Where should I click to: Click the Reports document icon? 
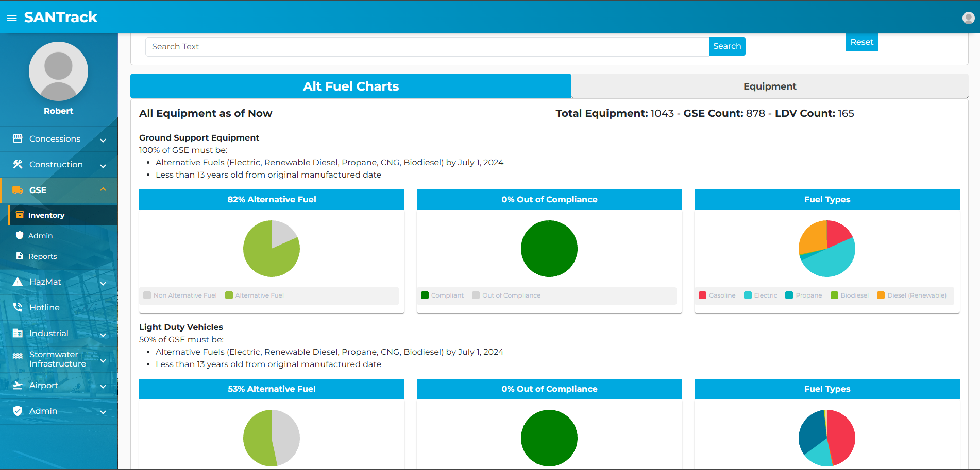click(20, 256)
